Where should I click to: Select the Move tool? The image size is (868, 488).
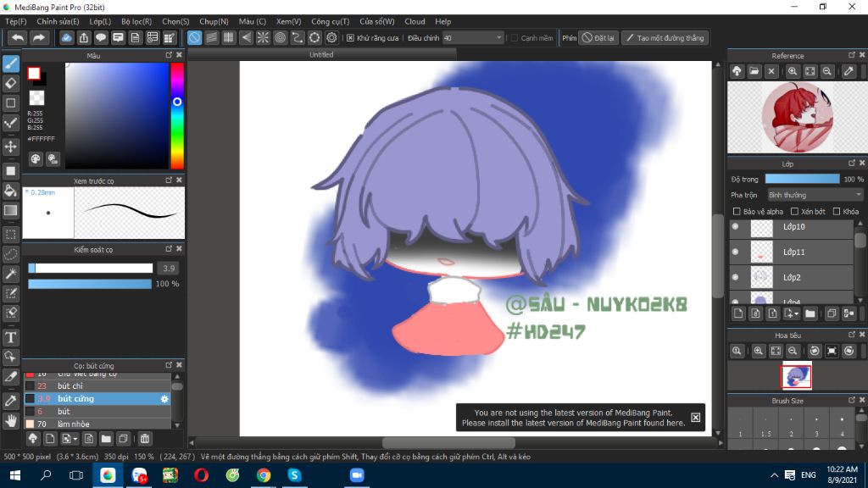[x=11, y=147]
